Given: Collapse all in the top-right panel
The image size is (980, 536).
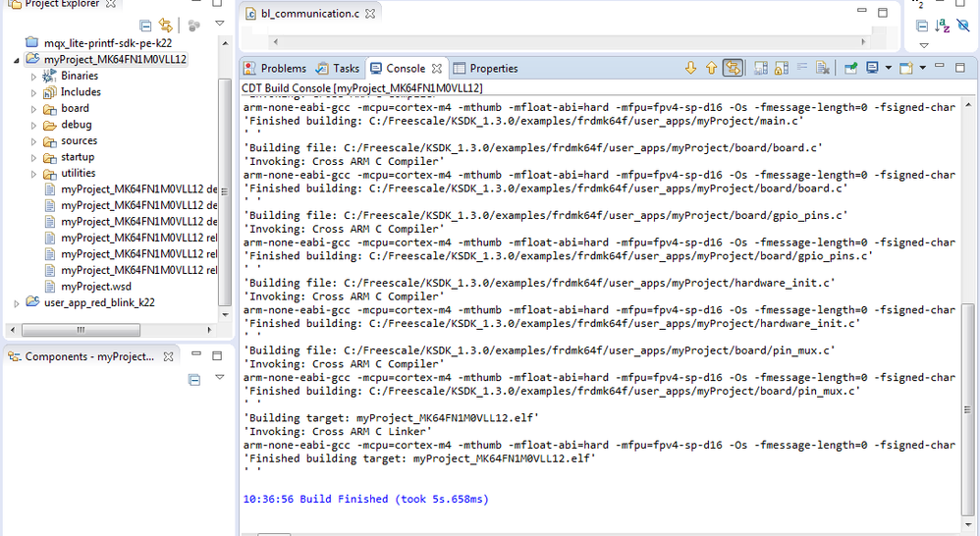Looking at the screenshot, I should [922, 26].
